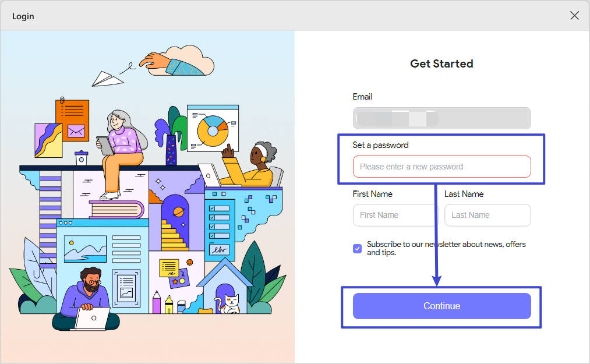Uncheck the newsletter subscription checkbox
Image resolution: width=590 pixels, height=364 pixels.
pyautogui.click(x=358, y=249)
